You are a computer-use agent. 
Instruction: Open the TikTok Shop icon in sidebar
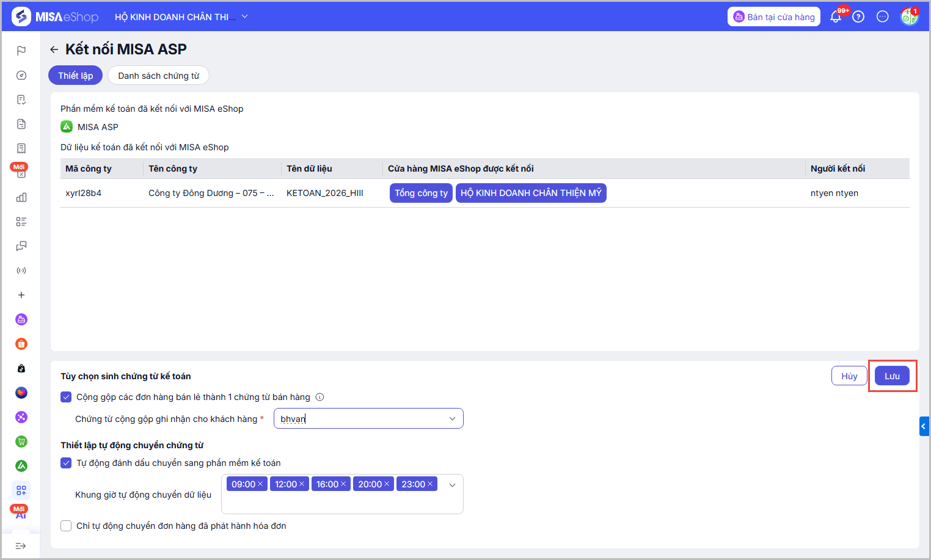21,368
